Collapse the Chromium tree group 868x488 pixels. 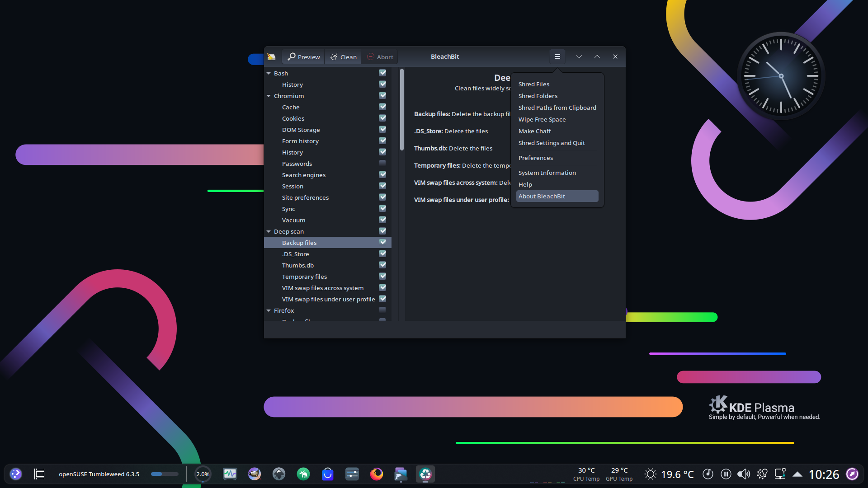[x=269, y=96]
